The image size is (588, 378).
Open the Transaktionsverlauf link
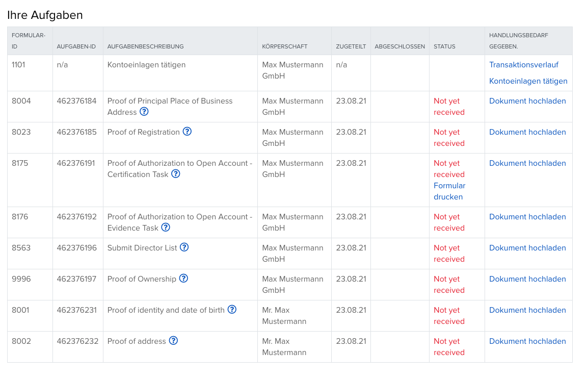tap(524, 65)
